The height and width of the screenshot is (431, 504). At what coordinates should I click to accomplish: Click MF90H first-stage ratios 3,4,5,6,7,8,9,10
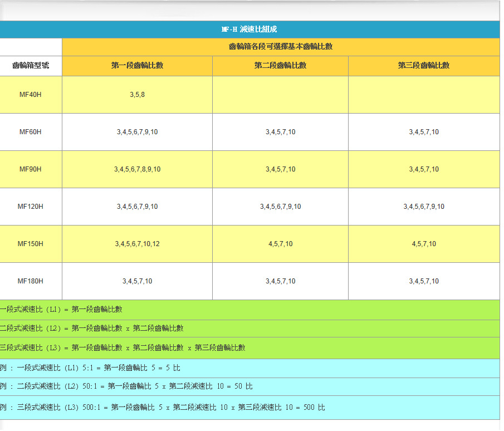137,169
